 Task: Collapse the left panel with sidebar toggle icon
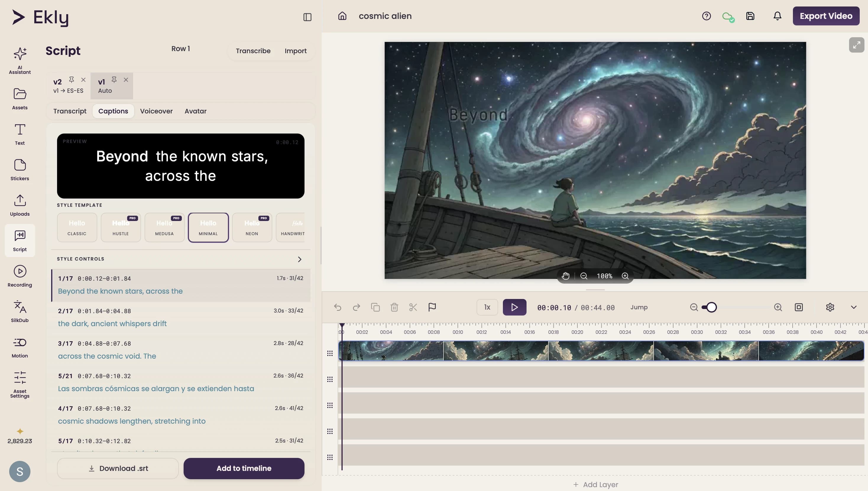click(307, 17)
